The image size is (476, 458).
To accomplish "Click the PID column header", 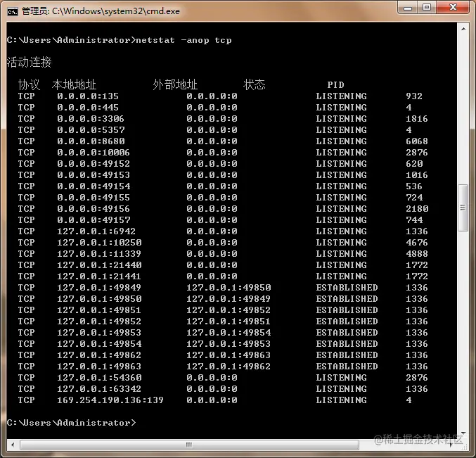I will click(x=335, y=84).
